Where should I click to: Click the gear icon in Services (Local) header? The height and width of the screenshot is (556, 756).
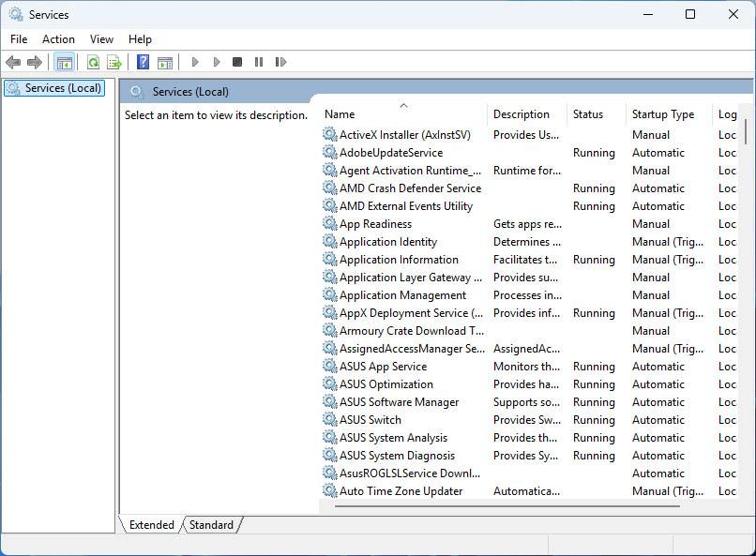click(x=137, y=92)
